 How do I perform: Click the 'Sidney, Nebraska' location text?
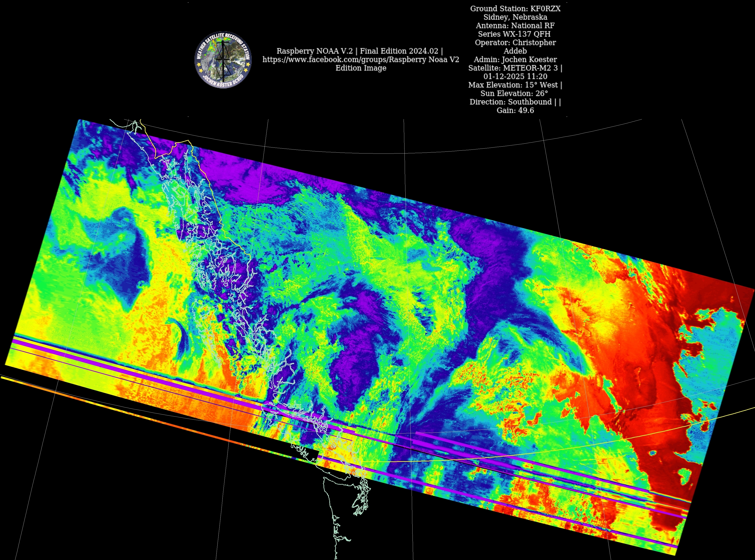(515, 17)
